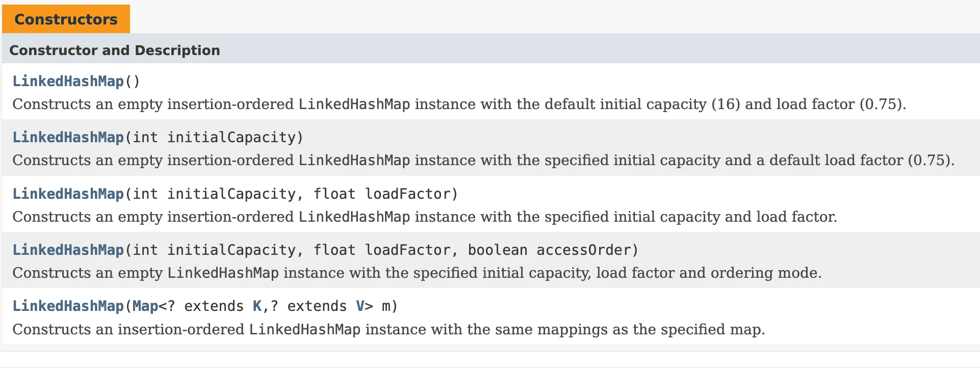Image resolution: width=980 pixels, height=368 pixels.
Task: Open LinkedHashMap link with only initialCapacity parameter
Action: coord(68,137)
